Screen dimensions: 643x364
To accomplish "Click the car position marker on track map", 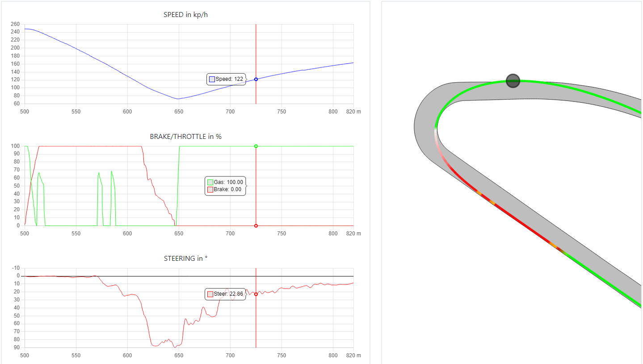I will [x=513, y=81].
